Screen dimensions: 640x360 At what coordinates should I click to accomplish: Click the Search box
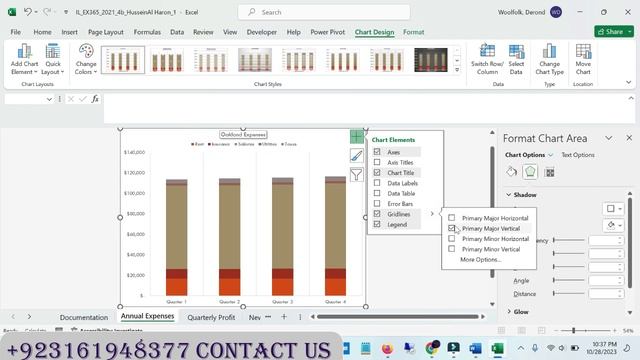pos(324,12)
